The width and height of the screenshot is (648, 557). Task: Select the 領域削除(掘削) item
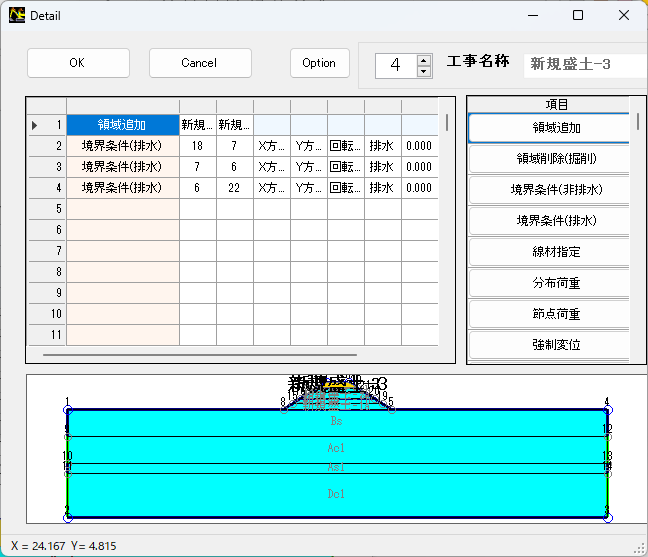click(x=549, y=159)
